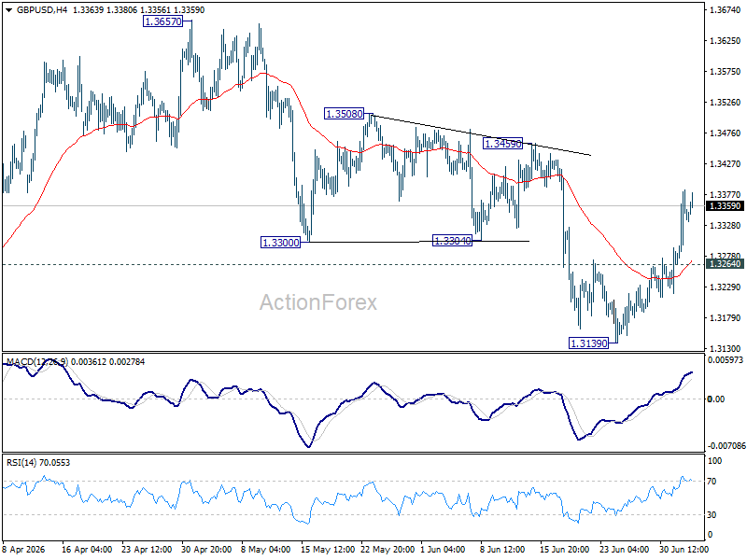The image size is (747, 560).
Task: Click the 30 Jun 12:00 time label
Action: [x=684, y=549]
